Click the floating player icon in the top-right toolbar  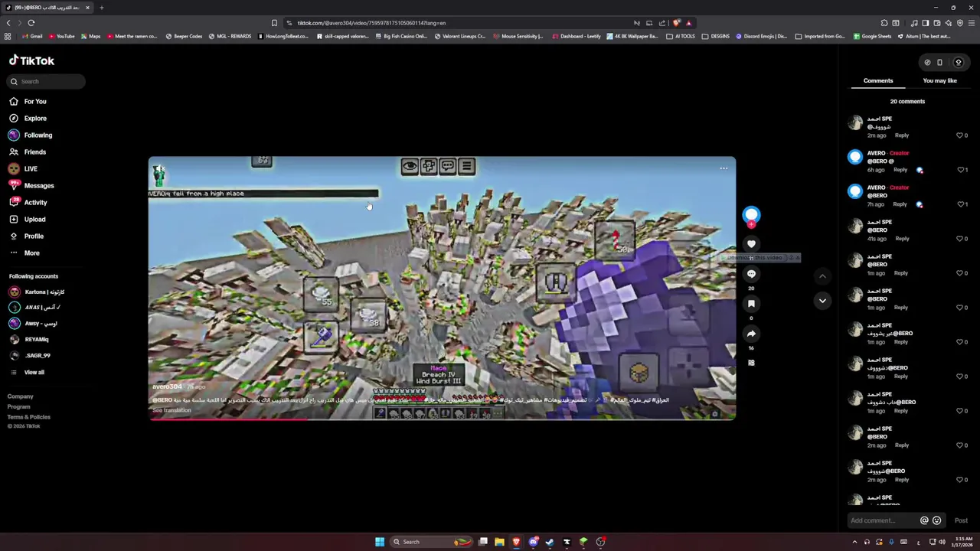(x=939, y=63)
